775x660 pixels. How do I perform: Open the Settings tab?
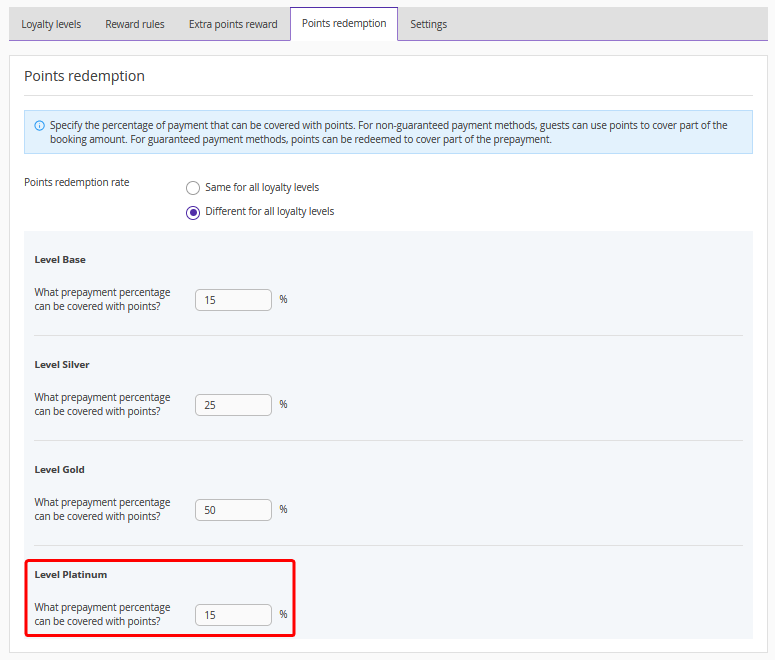pyautogui.click(x=429, y=24)
